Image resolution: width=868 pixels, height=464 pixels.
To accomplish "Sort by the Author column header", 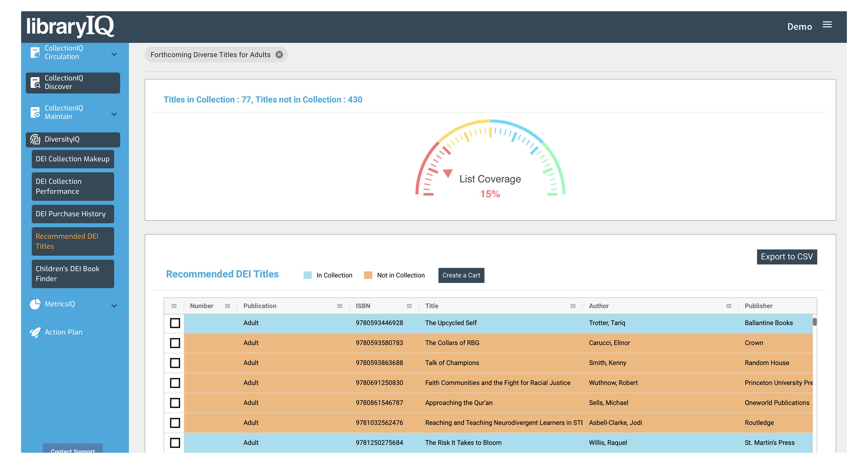I will [x=599, y=306].
